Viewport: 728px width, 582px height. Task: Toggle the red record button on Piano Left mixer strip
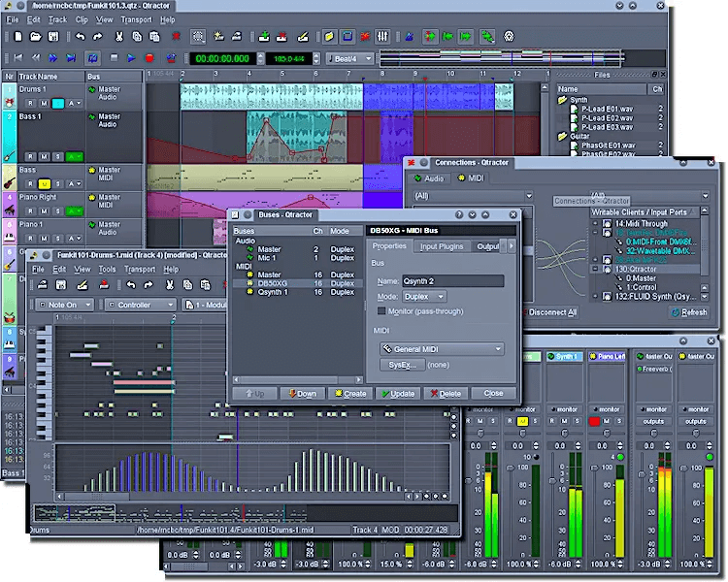[x=594, y=421]
